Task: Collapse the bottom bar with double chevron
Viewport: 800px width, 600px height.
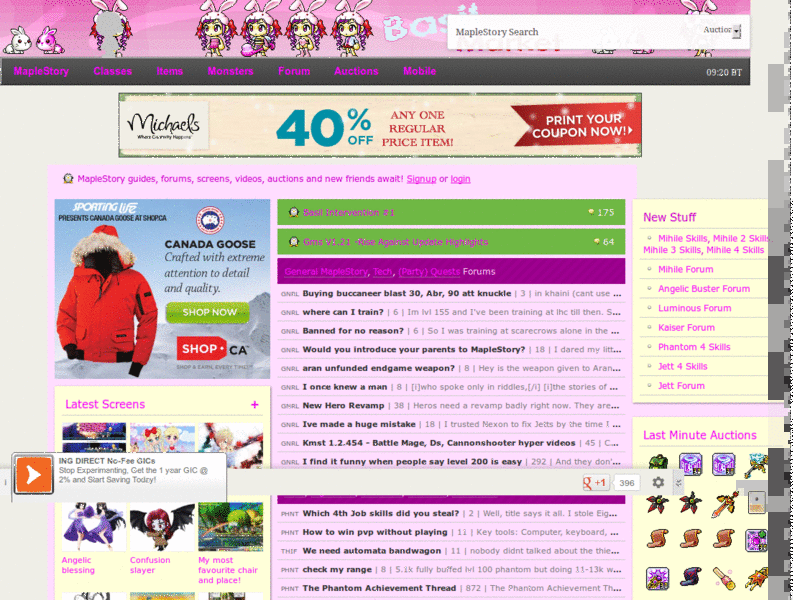Action: tap(679, 483)
